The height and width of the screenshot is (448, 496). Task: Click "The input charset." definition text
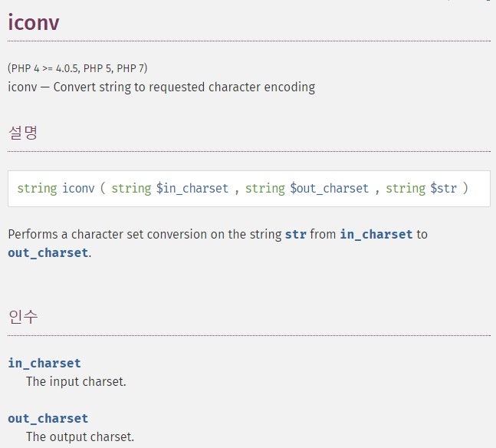76,381
